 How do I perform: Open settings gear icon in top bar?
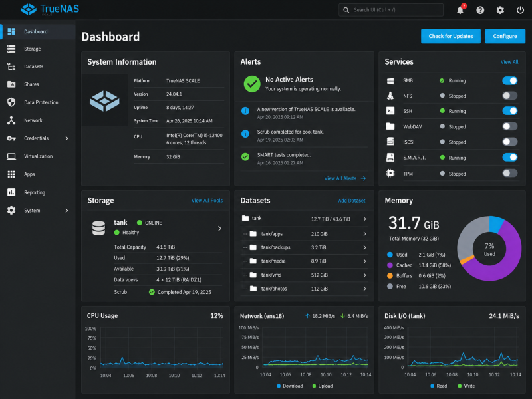(x=500, y=10)
